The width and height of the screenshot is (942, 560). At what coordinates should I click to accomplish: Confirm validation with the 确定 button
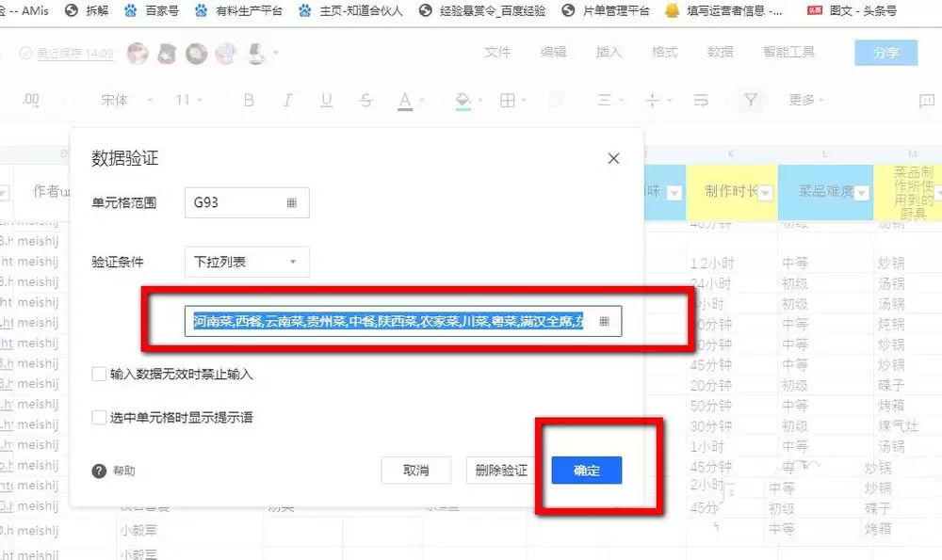pos(586,471)
